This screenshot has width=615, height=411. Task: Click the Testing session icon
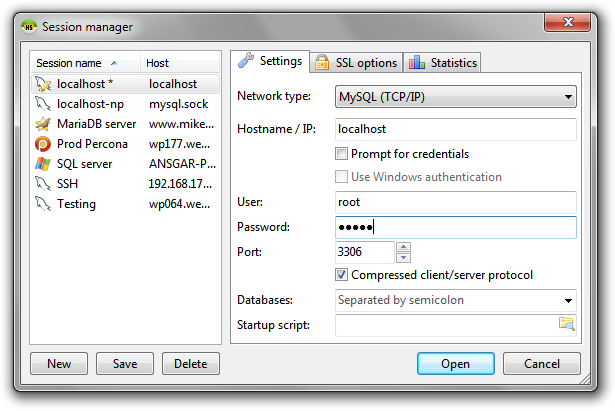click(42, 204)
